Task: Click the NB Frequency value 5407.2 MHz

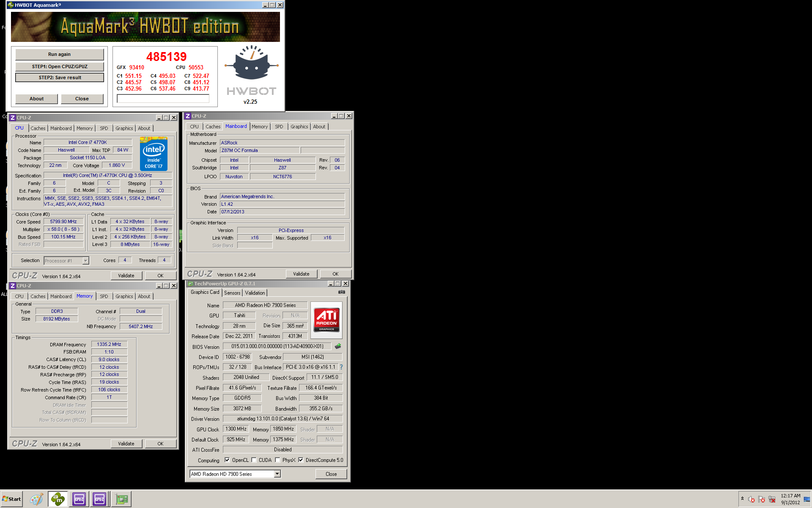Action: 141,326
